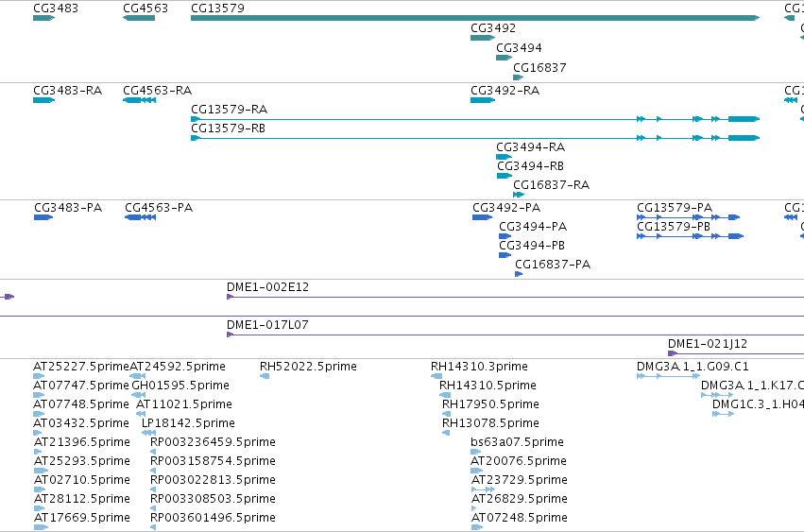Click protein CG3494-PB label
Screen dimensions: 804x532
click(x=532, y=246)
